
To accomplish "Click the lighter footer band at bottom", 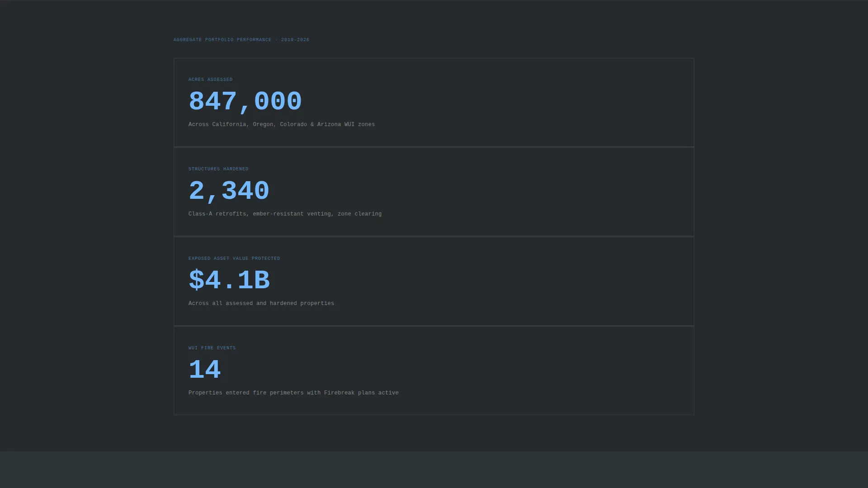I will pos(434,470).
